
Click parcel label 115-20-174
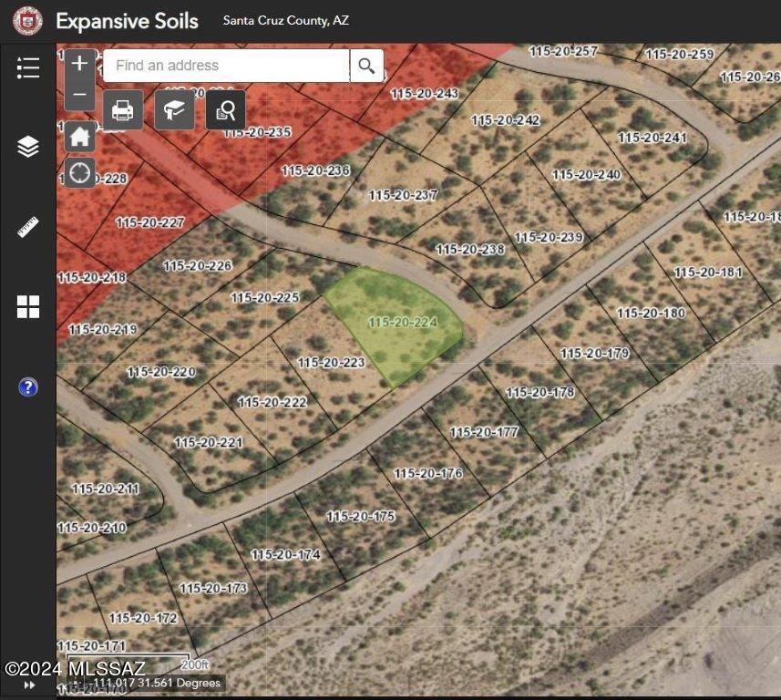(x=286, y=554)
